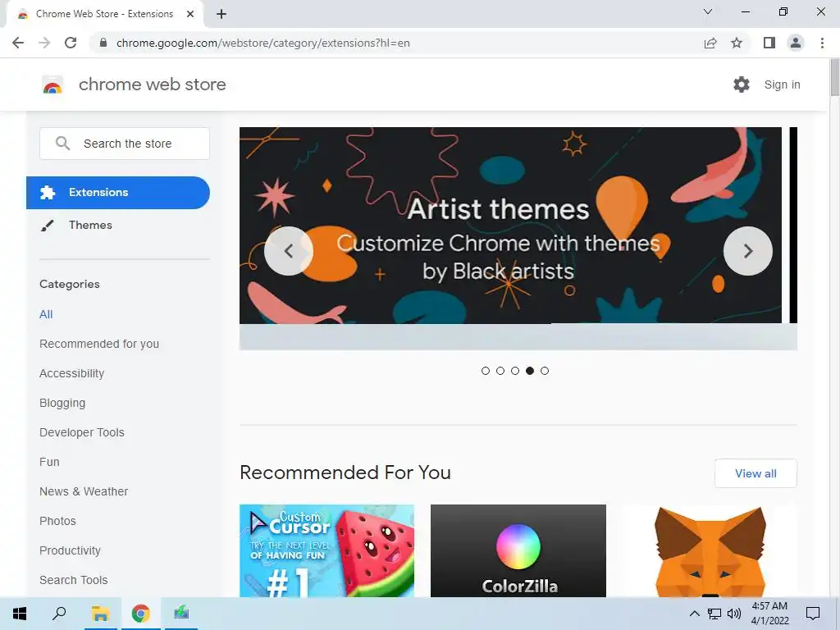Open network status tray icon

click(x=714, y=614)
